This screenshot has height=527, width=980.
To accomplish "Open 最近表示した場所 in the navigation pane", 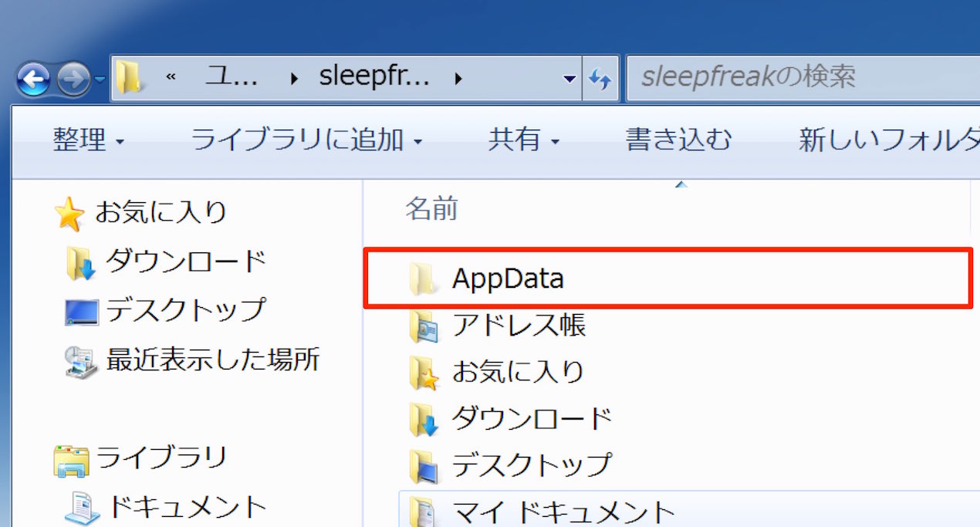I will click(213, 360).
